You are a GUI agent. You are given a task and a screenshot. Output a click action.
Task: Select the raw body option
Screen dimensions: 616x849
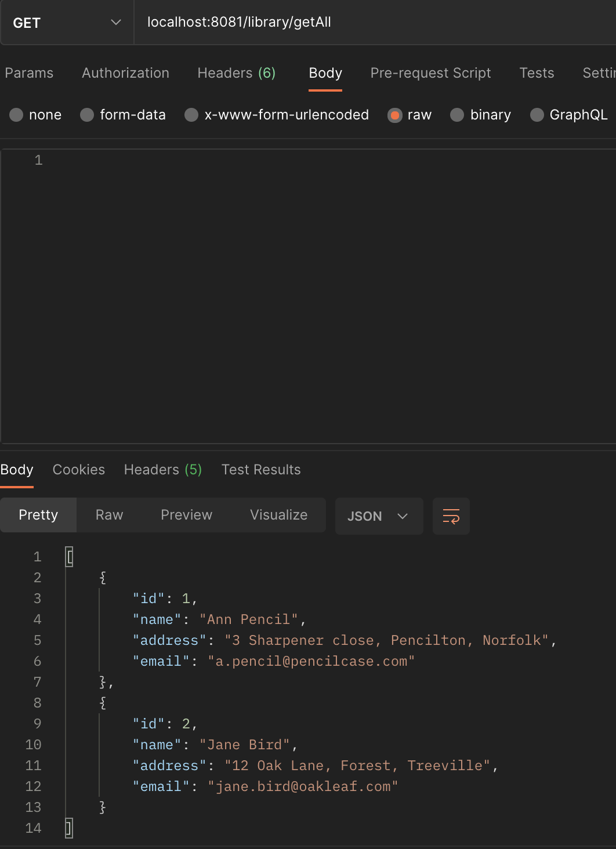click(410, 115)
